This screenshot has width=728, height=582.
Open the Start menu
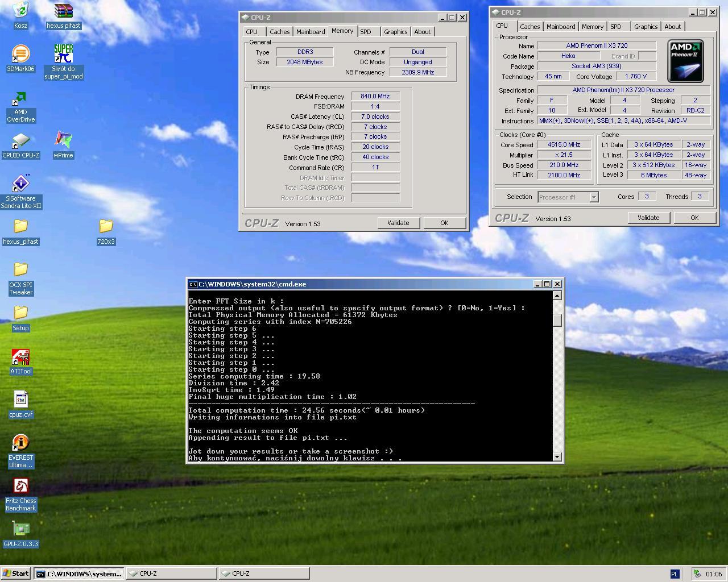(x=16, y=573)
